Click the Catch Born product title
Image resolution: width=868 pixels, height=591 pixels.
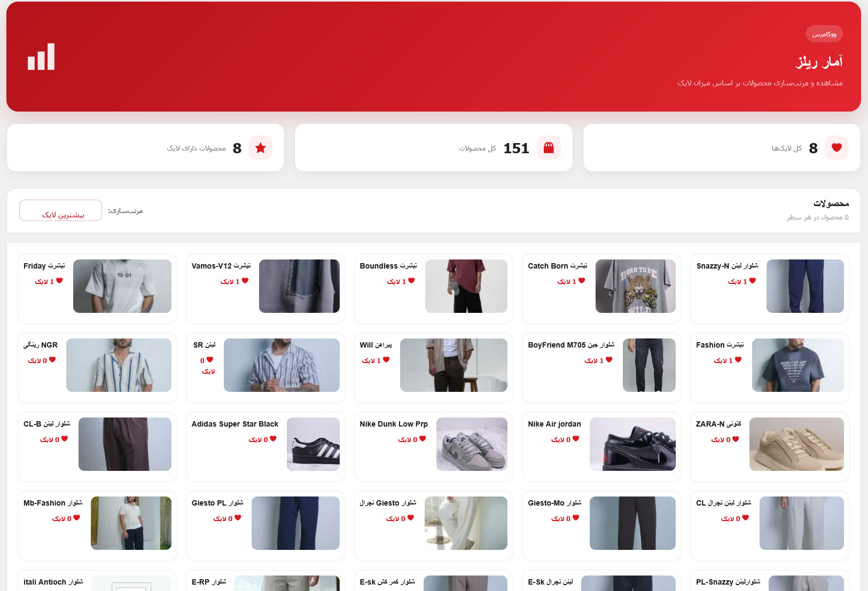pyautogui.click(x=558, y=266)
